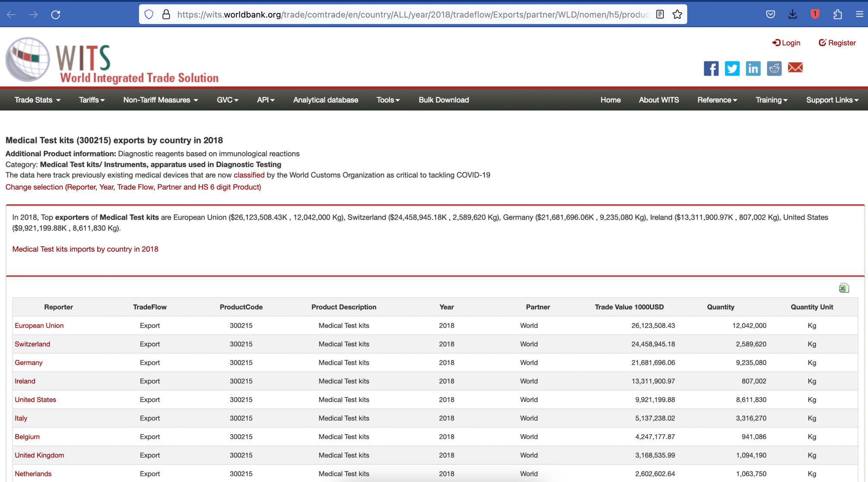868x482 pixels.
Task: Open Switzerland reporter link in table
Action: (32, 344)
